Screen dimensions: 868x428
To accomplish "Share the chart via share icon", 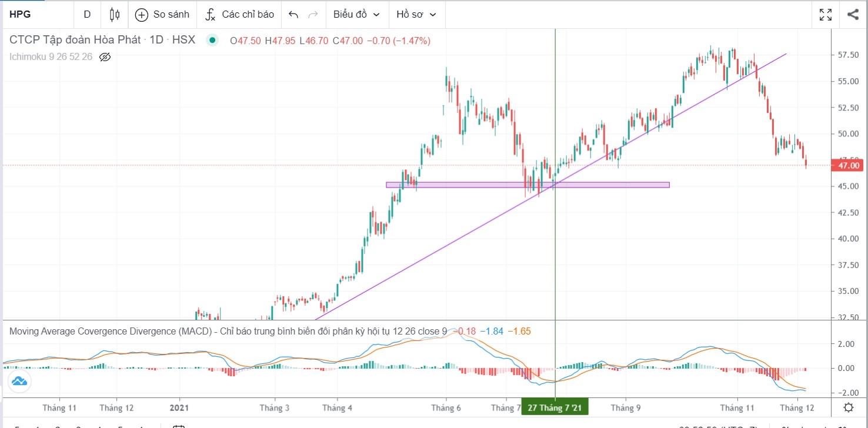I will pyautogui.click(x=853, y=15).
